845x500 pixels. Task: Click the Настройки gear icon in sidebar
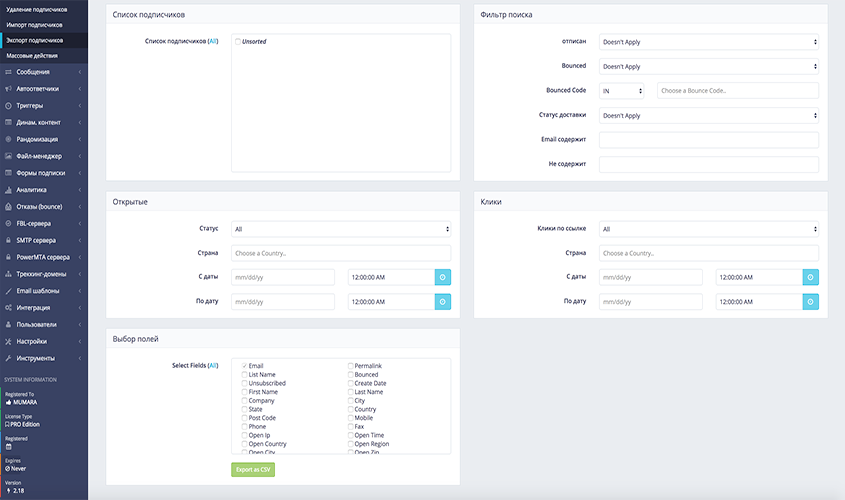coord(9,341)
